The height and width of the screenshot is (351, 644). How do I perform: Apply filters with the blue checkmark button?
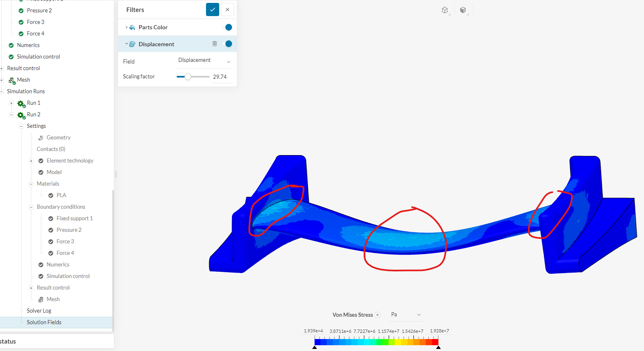tap(213, 9)
